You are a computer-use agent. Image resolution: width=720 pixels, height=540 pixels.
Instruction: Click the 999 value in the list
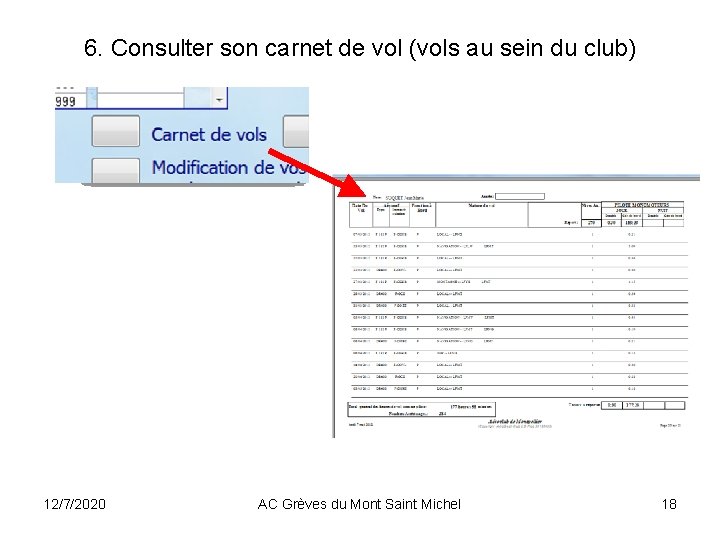tap(65, 101)
